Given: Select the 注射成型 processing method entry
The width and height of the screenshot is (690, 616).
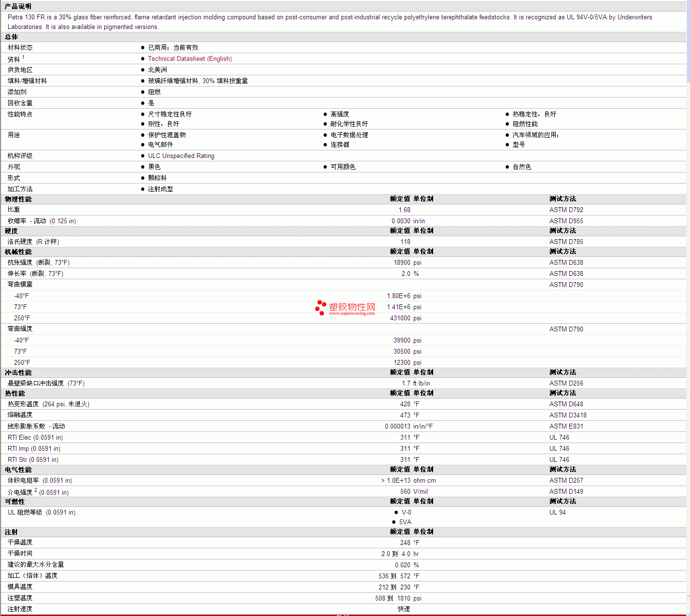Looking at the screenshot, I should [x=160, y=189].
